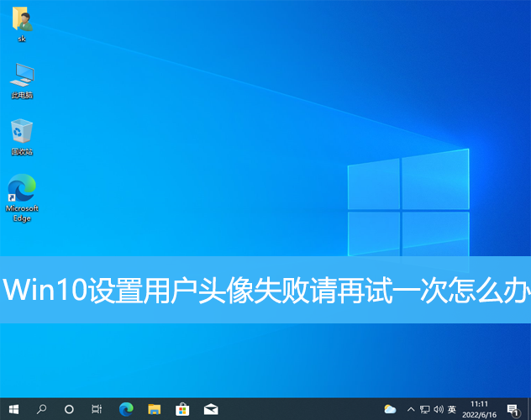
Task: Open Task View on the taskbar
Action: click(97, 409)
